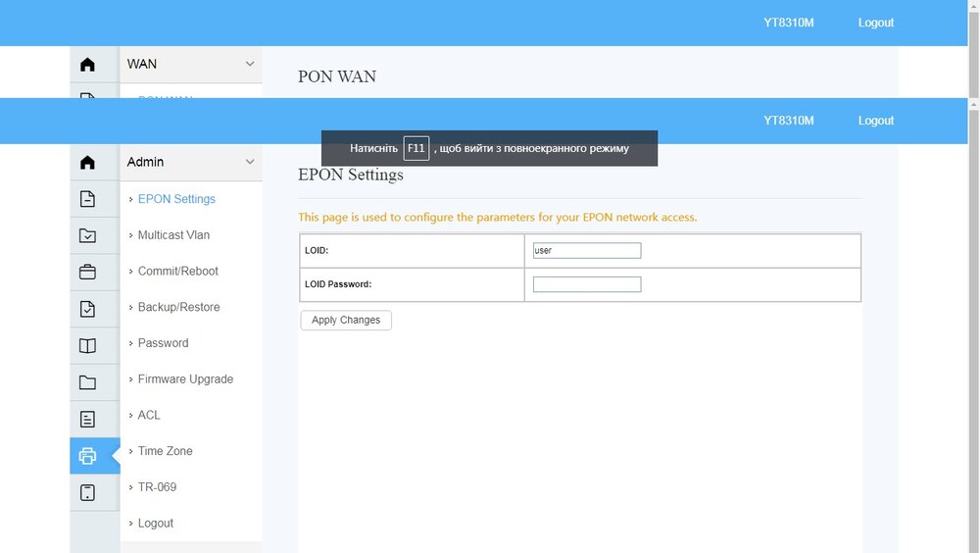The image size is (980, 553).
Task: Click the open book sidebar icon
Action: [x=87, y=345]
